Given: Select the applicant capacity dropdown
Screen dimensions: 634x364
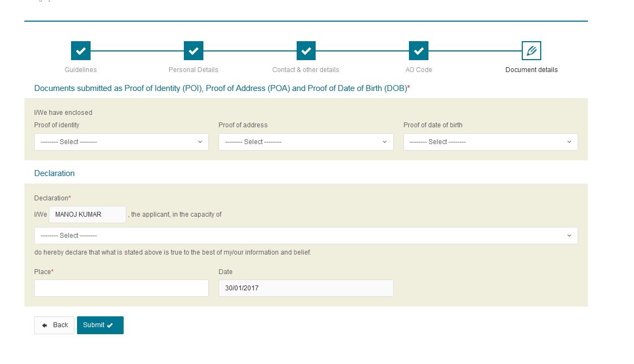Looking at the screenshot, I should [x=306, y=236].
